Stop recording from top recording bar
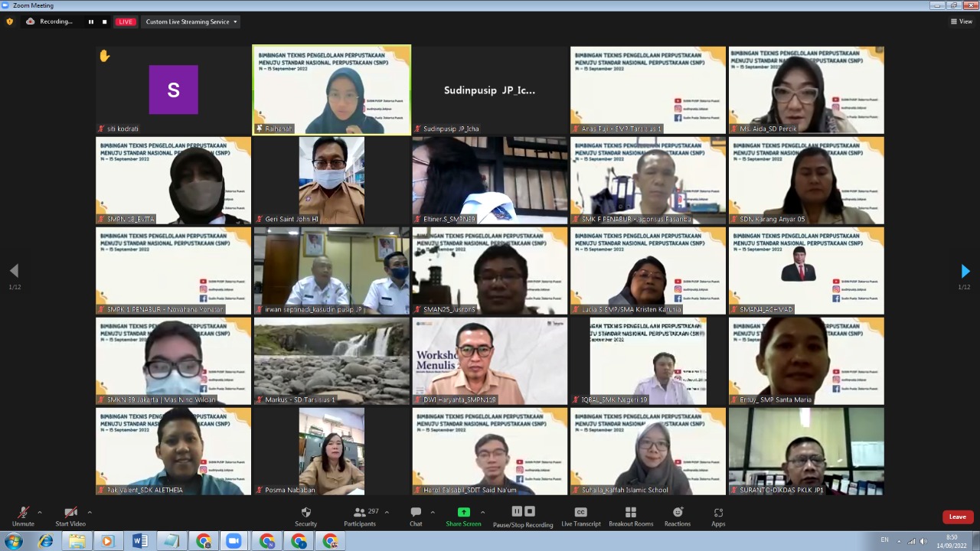Screen dimensions: 980x551 point(105,21)
